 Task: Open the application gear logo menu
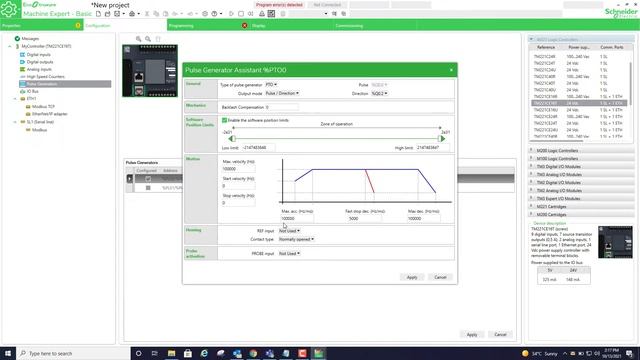(x=10, y=9)
